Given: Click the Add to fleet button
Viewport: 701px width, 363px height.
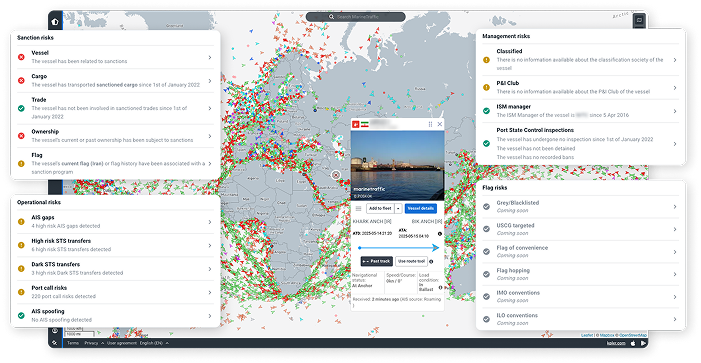Looking at the screenshot, I should coord(380,208).
